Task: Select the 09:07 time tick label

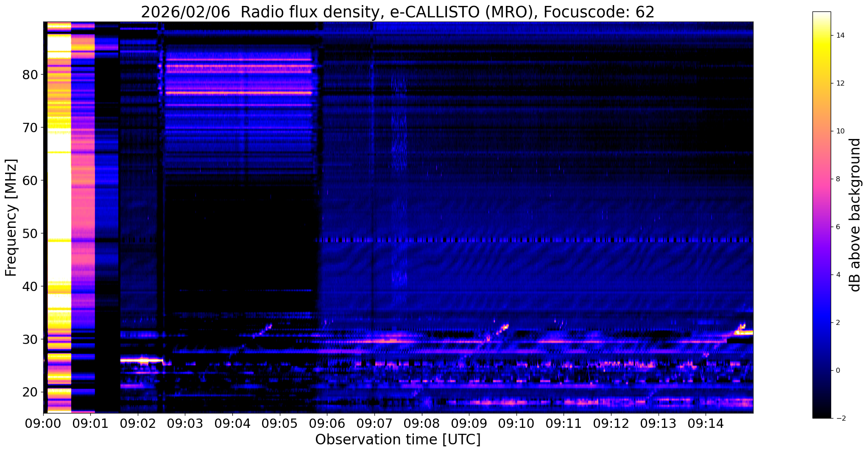Action: point(374,423)
